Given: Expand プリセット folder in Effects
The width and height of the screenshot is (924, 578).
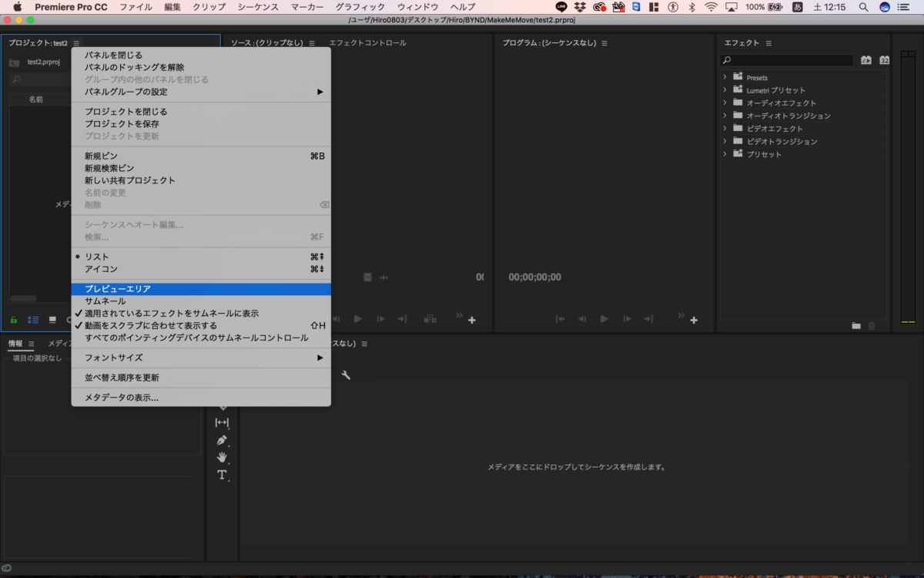Looking at the screenshot, I should click(x=725, y=154).
